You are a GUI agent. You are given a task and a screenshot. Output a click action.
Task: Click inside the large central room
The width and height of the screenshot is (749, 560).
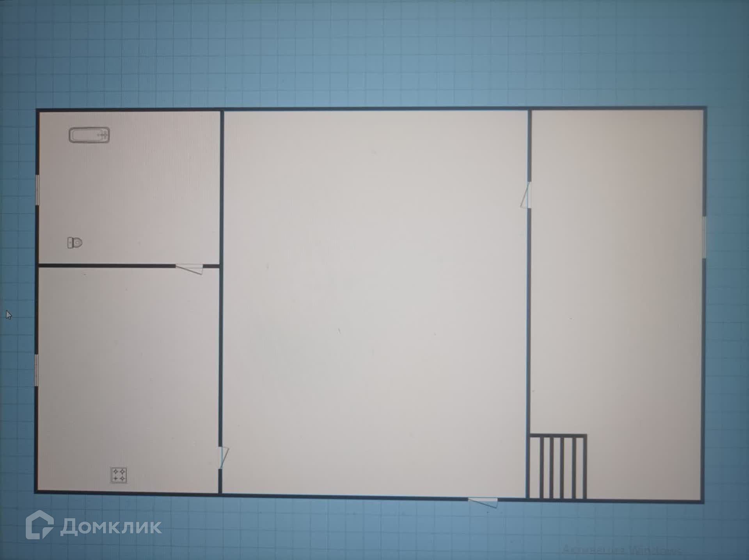(374, 304)
